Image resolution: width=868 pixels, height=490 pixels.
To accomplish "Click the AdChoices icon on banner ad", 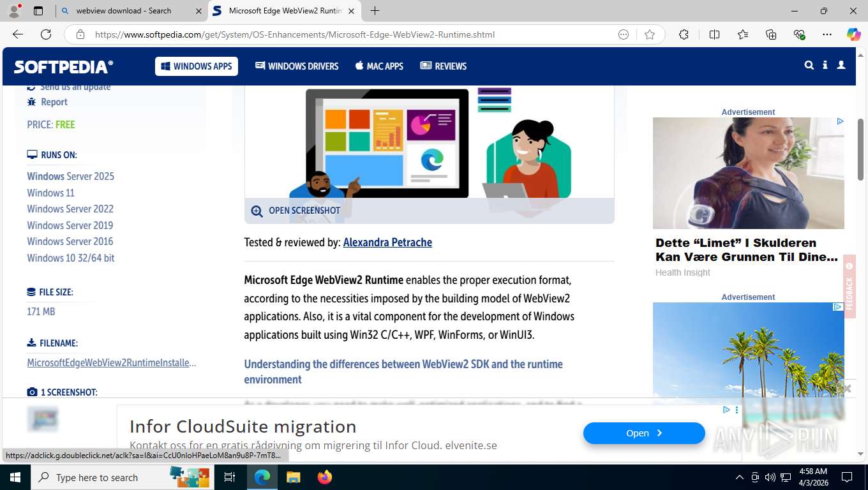I will [x=726, y=410].
